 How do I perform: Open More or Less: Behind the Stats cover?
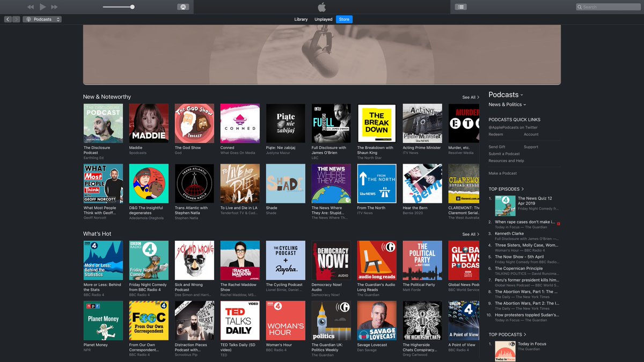pos(103,260)
